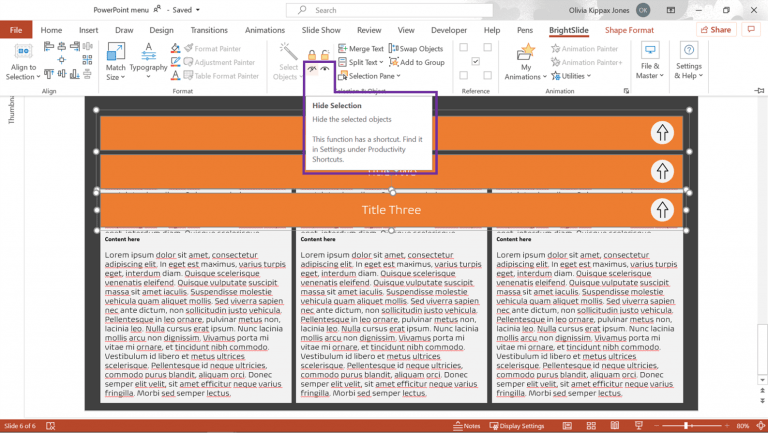Click the Share button
This screenshot has width=768, height=433.
coord(716,29)
